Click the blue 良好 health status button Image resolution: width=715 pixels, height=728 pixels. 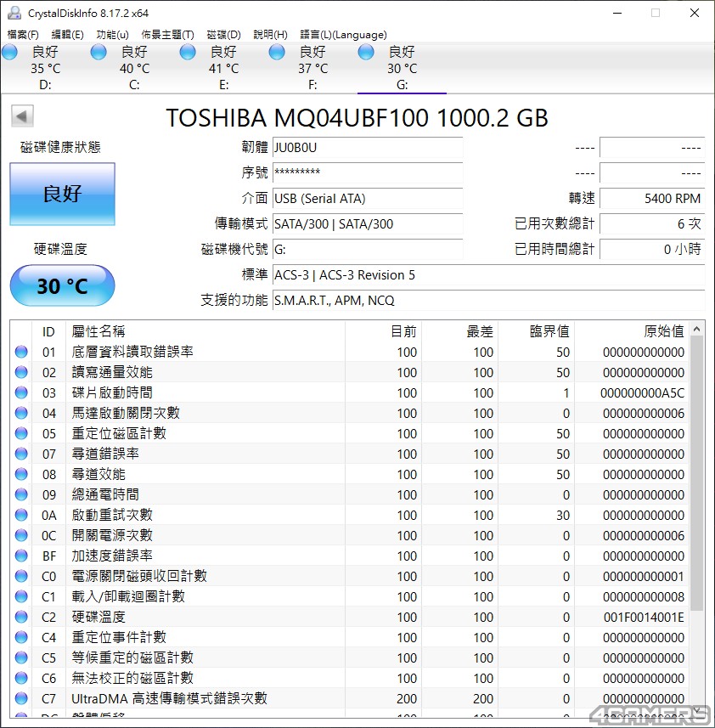coord(63,194)
